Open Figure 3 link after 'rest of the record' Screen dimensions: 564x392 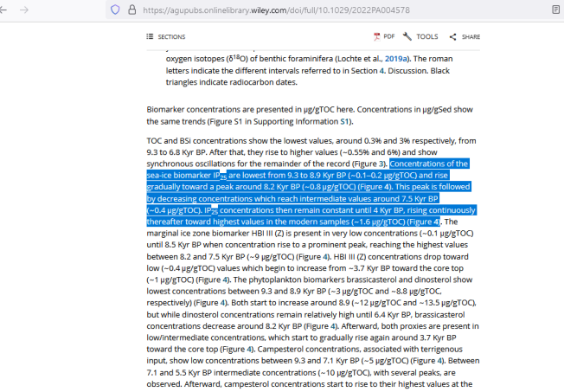[381, 164]
